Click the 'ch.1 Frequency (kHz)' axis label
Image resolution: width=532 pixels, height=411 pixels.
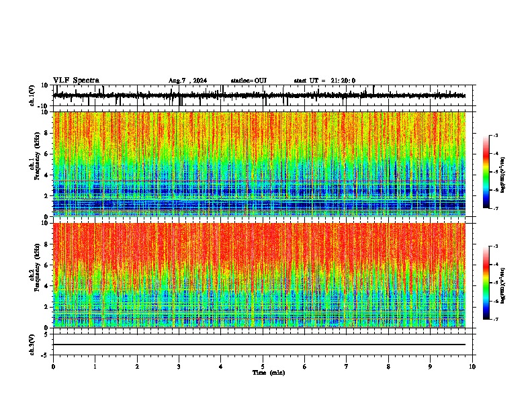36,156
